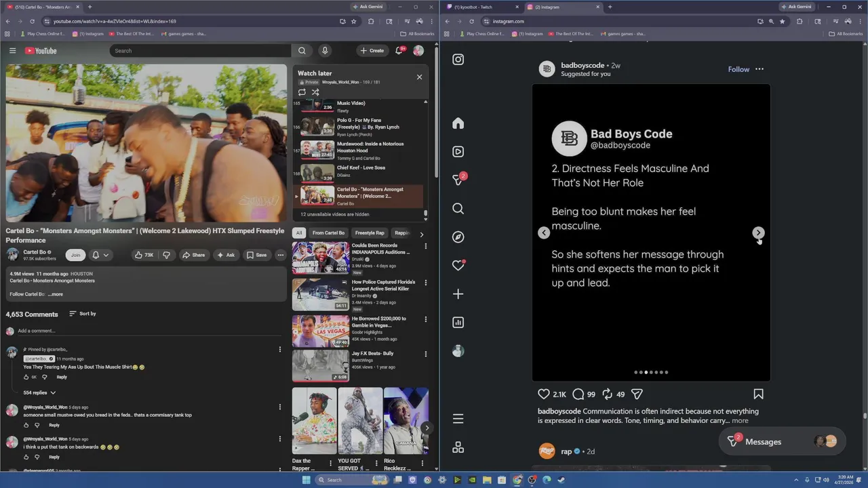Viewport: 868px width, 488px height.
Task: Click the Instagram logo in sidebar
Action: click(x=458, y=60)
